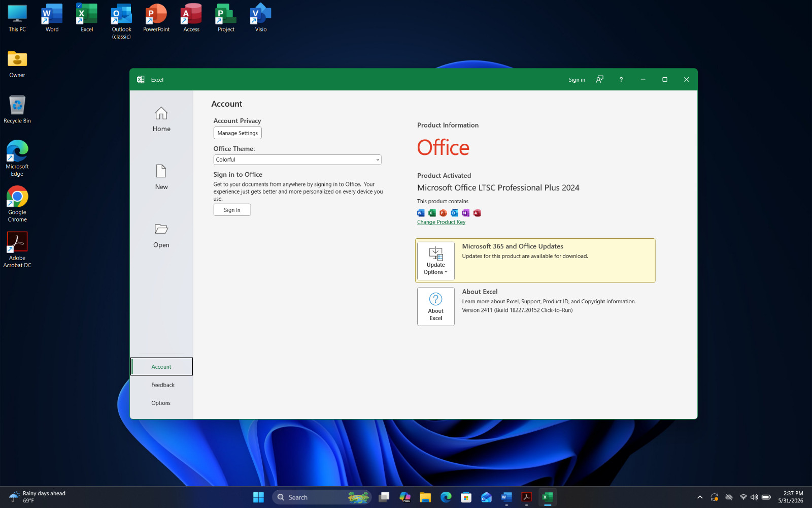This screenshot has width=812, height=508.
Task: Click the Access icon under This product contains
Action: (477, 213)
